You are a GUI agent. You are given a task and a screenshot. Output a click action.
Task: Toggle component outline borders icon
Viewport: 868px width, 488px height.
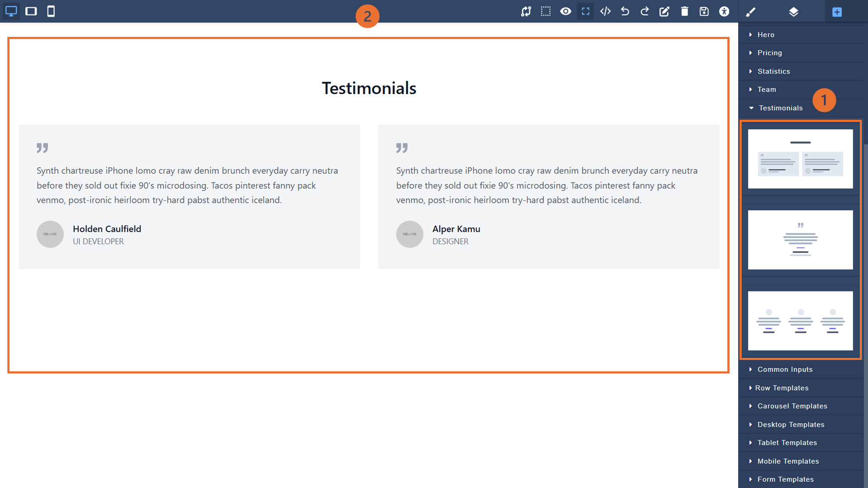(x=546, y=11)
